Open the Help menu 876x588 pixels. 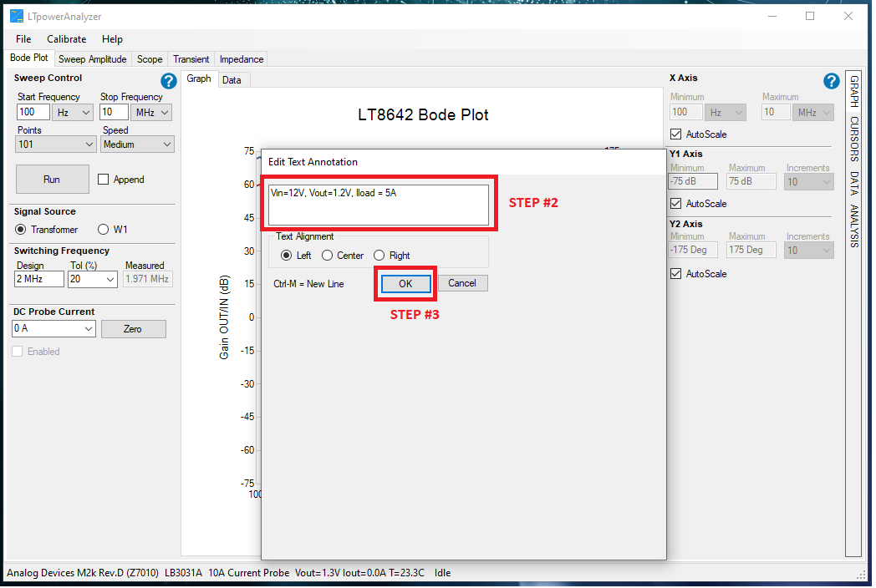pos(112,39)
